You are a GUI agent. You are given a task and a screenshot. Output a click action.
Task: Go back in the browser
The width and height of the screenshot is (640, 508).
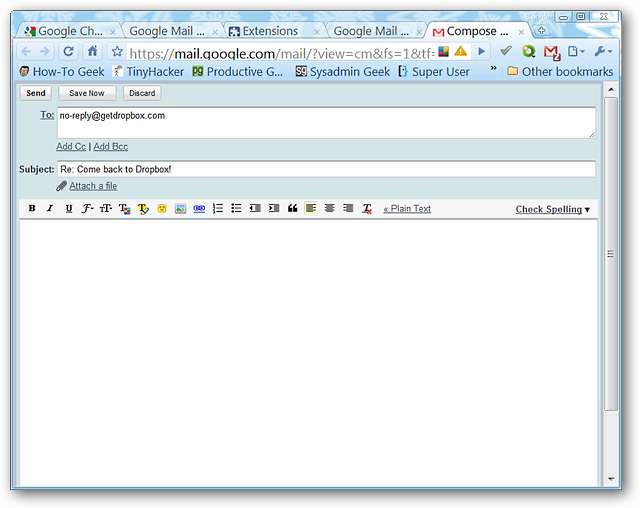pyautogui.click(x=26, y=51)
